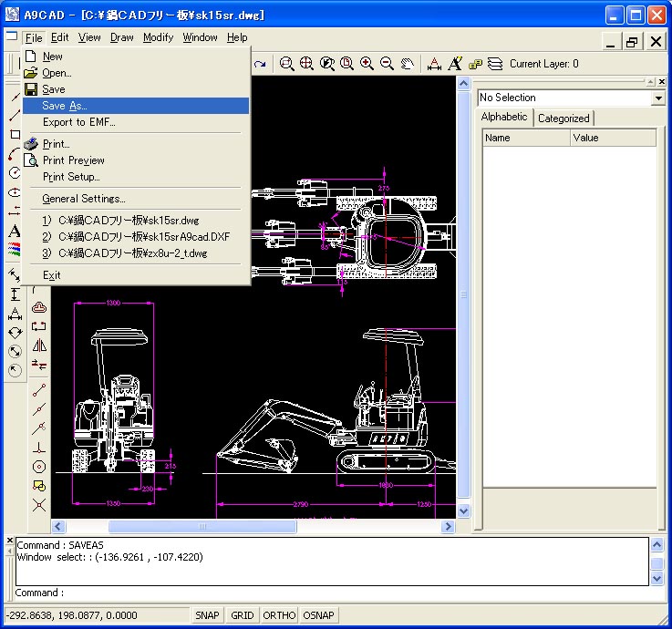Enable Center snap icon
Viewport: 672px width, 629px height.
click(39, 467)
